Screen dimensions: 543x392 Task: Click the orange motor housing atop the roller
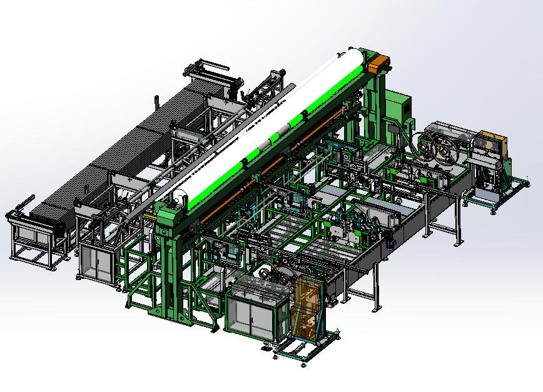(x=378, y=63)
